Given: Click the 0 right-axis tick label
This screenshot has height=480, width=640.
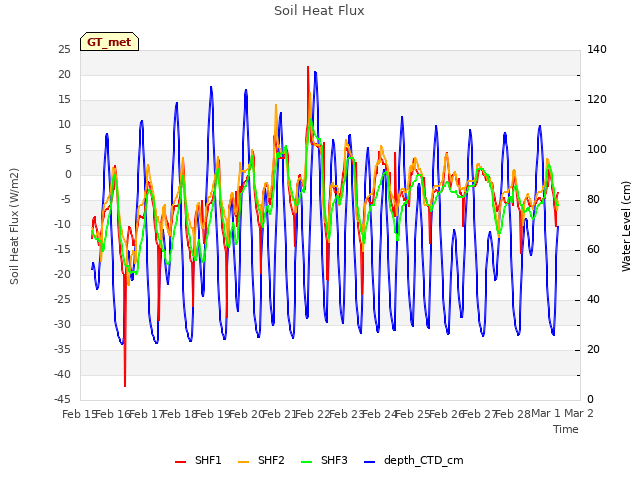Looking at the screenshot, I should (590, 399).
